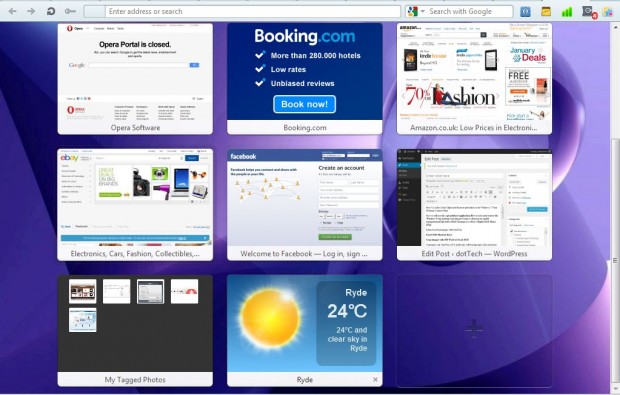Open the My Tagged Photos folder tile
The height and width of the screenshot is (395, 620).
tap(135, 331)
